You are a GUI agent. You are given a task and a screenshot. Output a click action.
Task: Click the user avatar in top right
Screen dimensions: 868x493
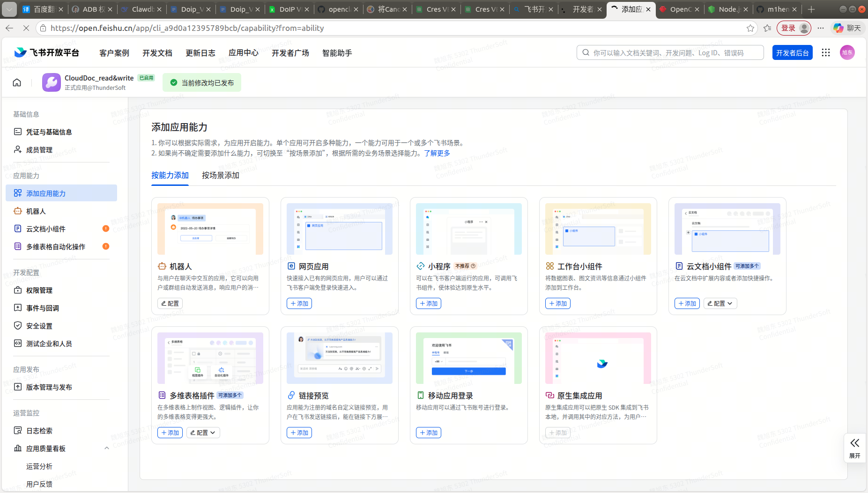coord(847,53)
